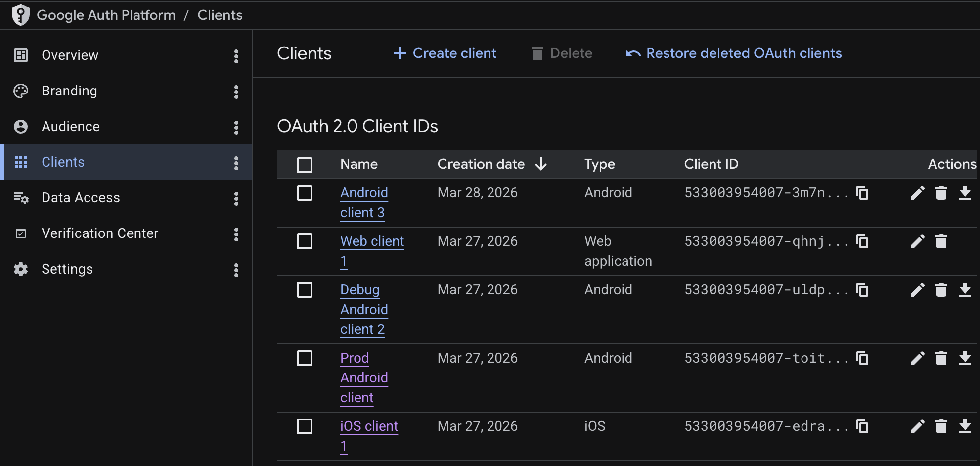Open the Data Access more-options menu
The width and height of the screenshot is (980, 466).
[x=236, y=198]
